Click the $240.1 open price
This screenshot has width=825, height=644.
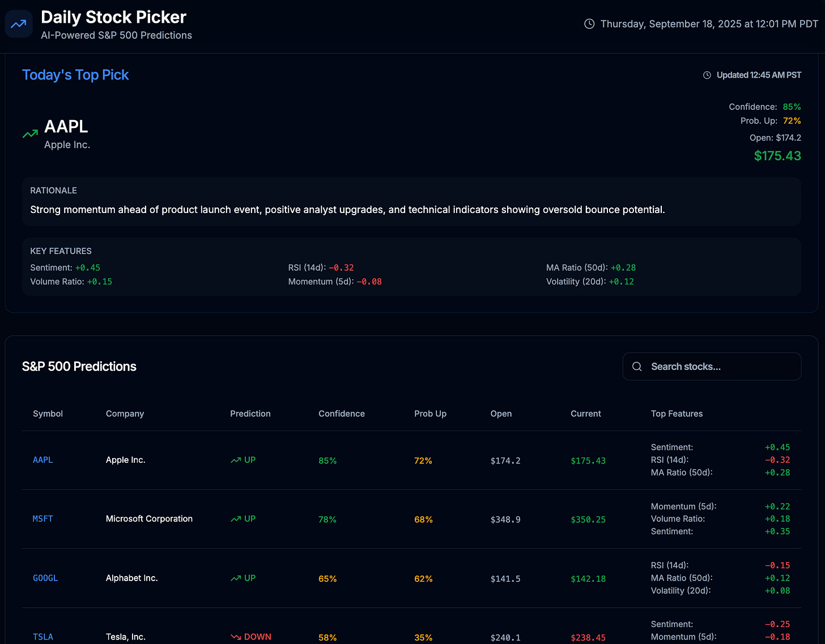505,638
